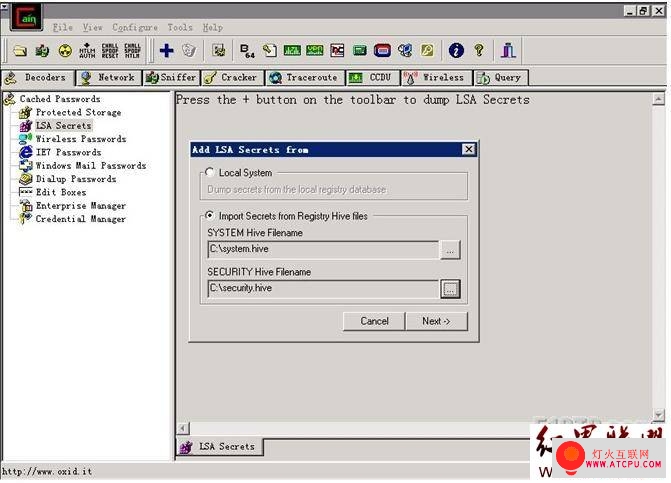Close the Add LSA Secrets dialog
This screenshot has width=671, height=483.
click(469, 149)
